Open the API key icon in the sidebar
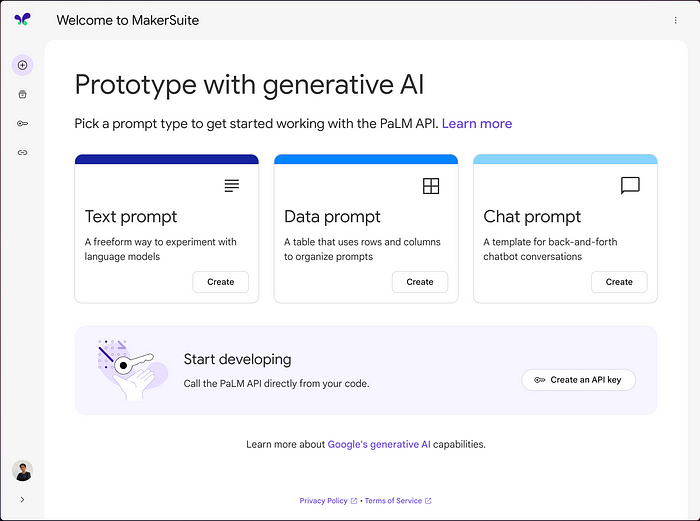Screen dimensions: 700x521 (22, 124)
